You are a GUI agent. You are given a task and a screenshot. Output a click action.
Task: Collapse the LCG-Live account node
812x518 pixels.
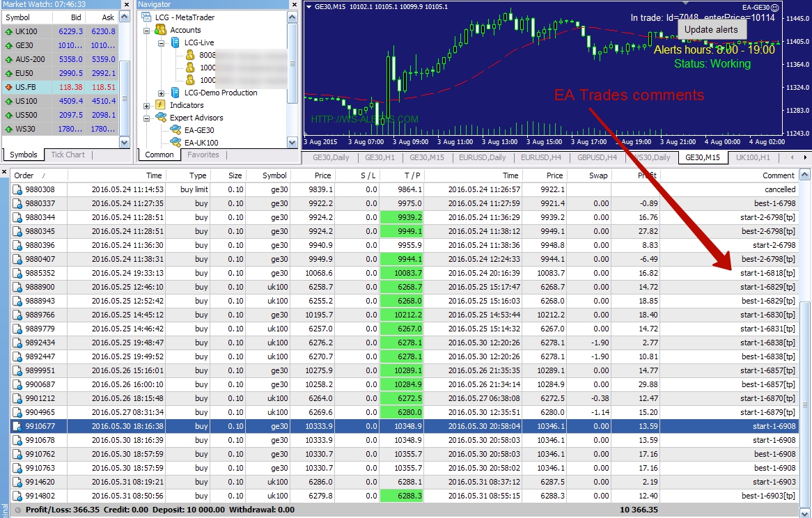click(x=162, y=42)
